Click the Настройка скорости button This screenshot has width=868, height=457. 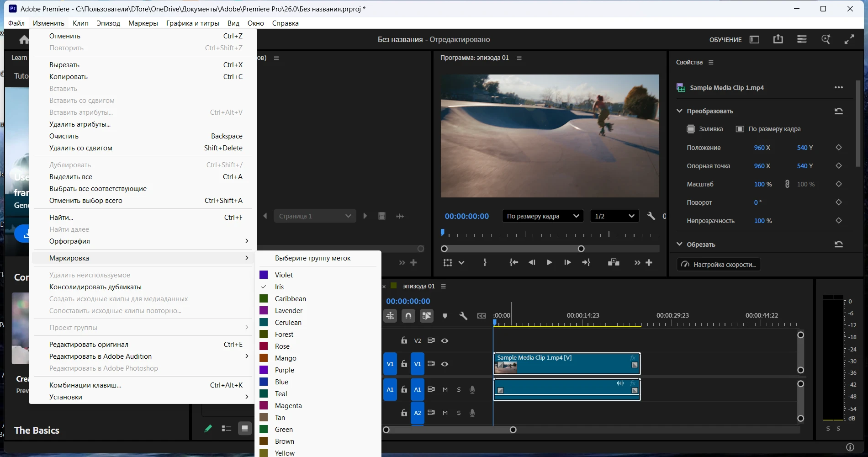719,265
